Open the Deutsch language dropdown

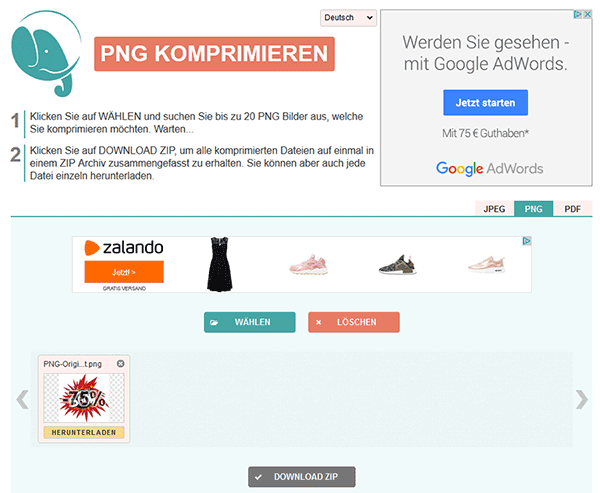[348, 18]
